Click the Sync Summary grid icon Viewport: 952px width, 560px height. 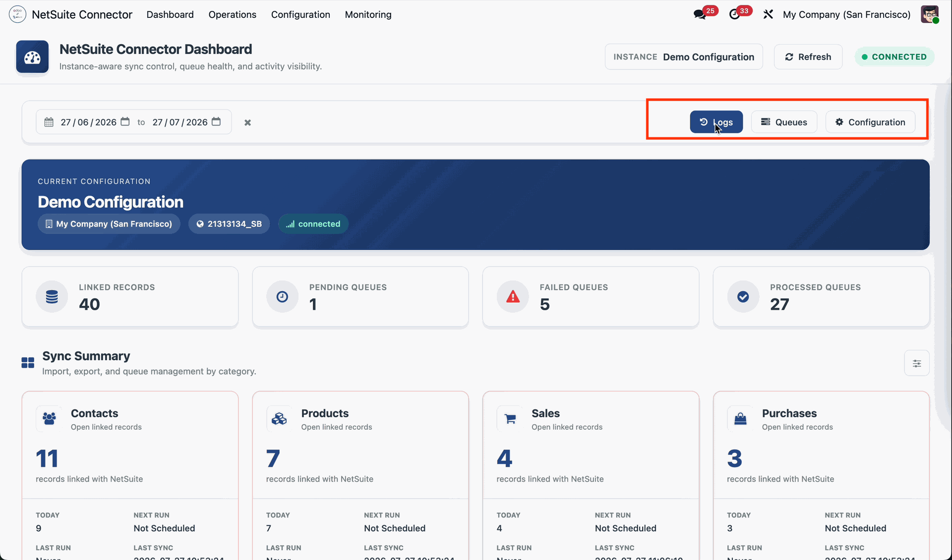[x=28, y=363]
